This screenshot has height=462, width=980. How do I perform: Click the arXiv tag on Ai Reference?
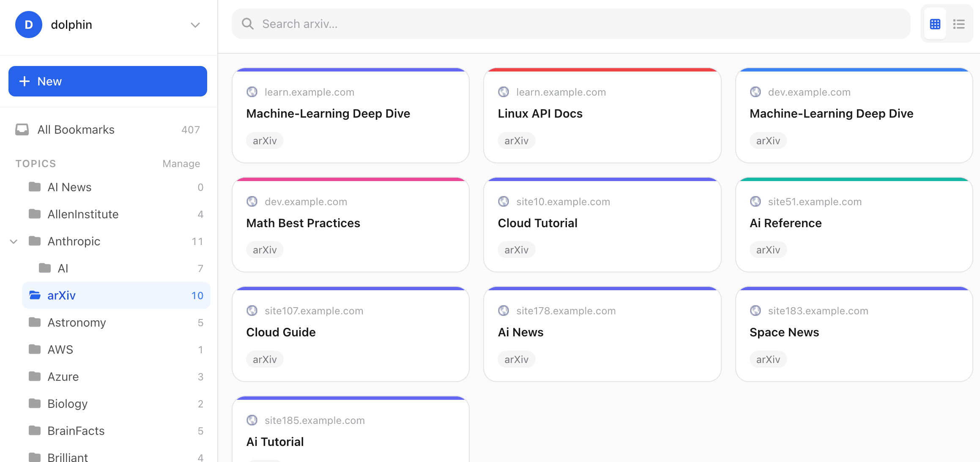(768, 250)
